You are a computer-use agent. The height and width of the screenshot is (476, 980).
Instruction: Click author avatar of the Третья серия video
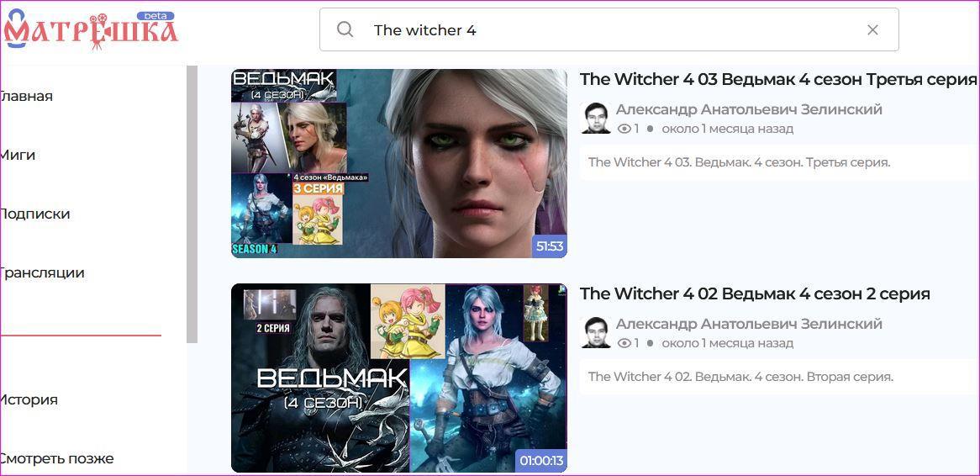[595, 119]
